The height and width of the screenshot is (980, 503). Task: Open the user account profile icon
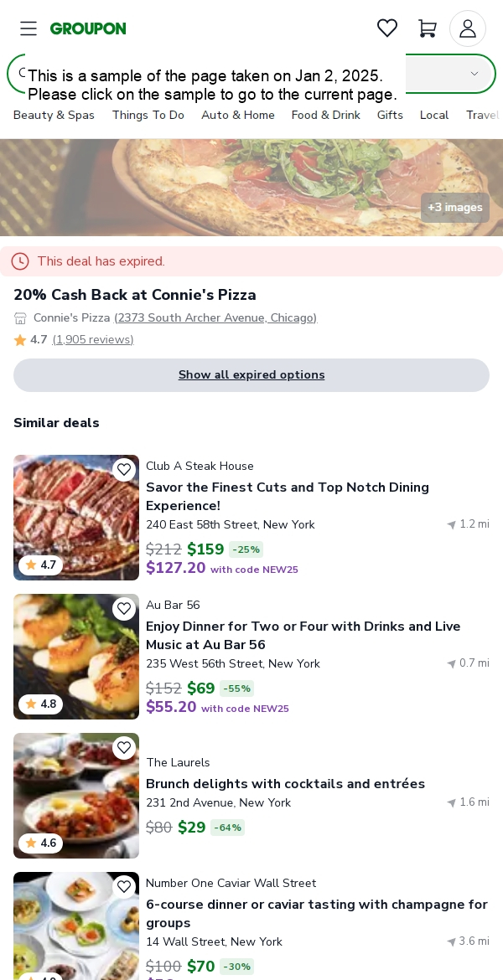click(468, 28)
